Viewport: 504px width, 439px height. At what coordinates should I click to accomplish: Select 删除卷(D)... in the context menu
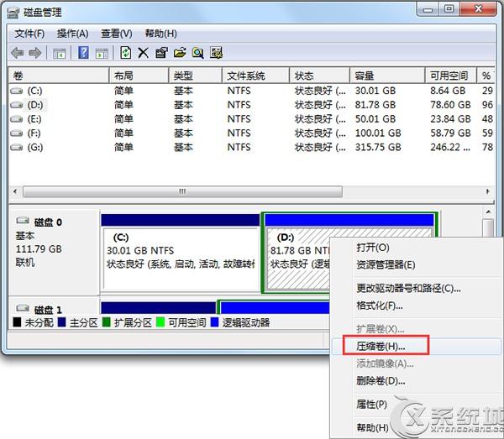381,381
